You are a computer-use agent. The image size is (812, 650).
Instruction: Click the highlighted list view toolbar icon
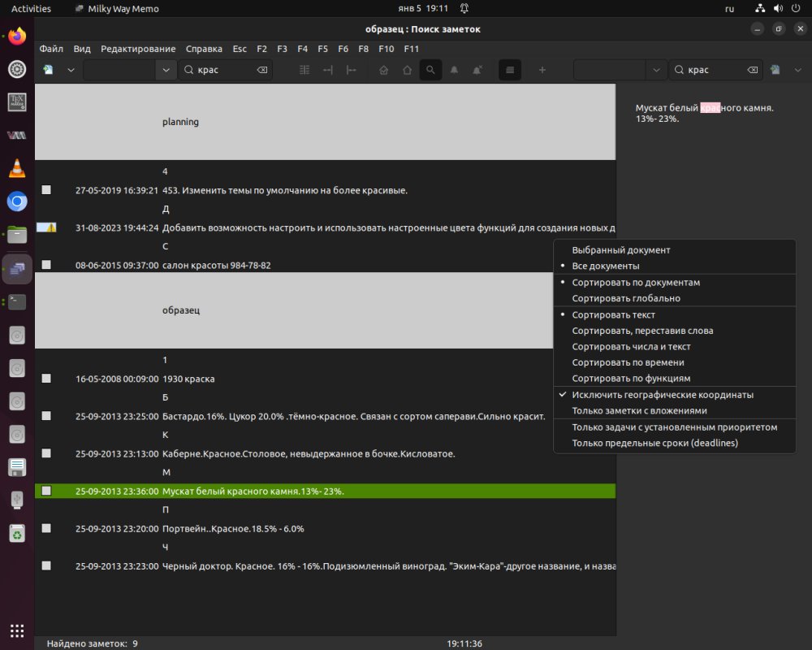click(509, 70)
